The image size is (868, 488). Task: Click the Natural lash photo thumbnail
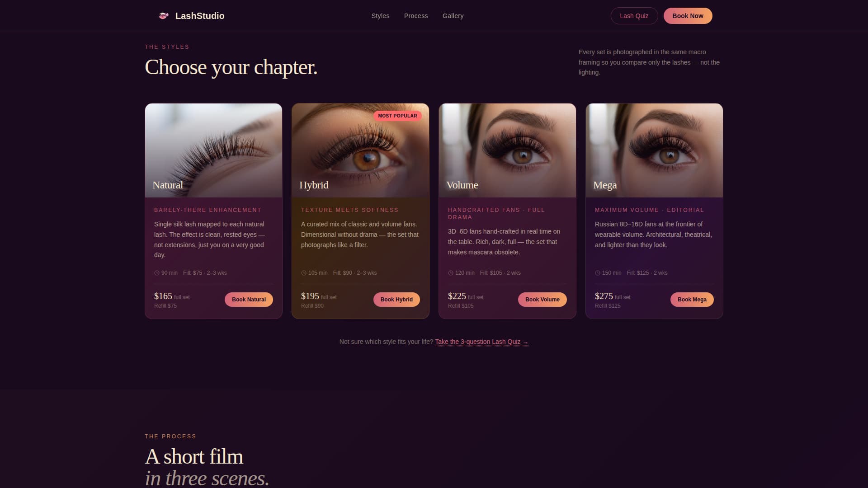(x=213, y=145)
